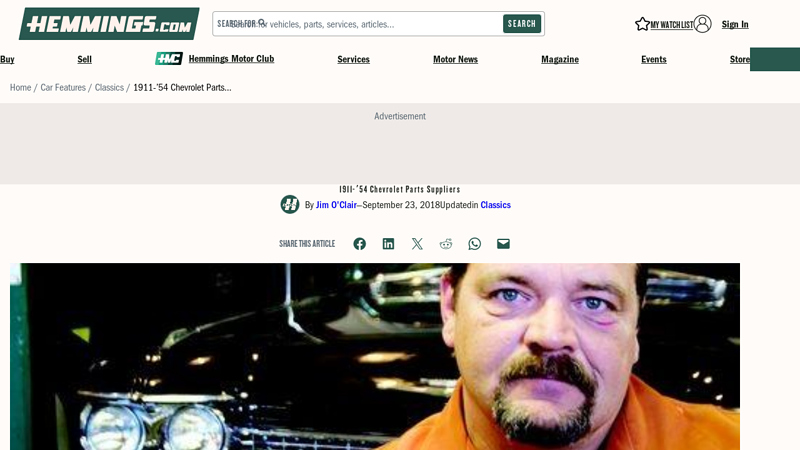Click the Hemmings author avatar icon
The width and height of the screenshot is (800, 450).
tap(290, 205)
